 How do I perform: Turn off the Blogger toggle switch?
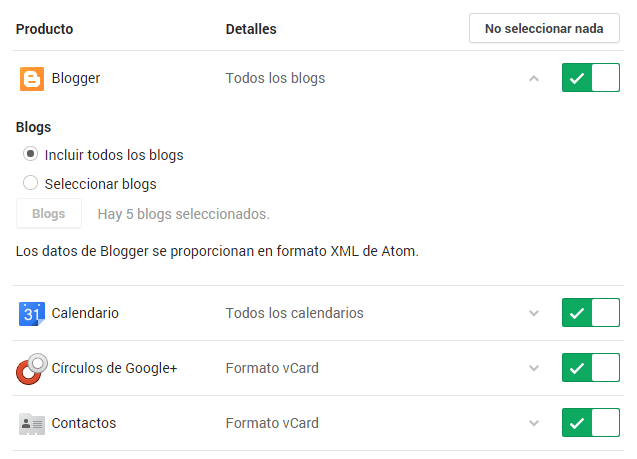click(591, 78)
